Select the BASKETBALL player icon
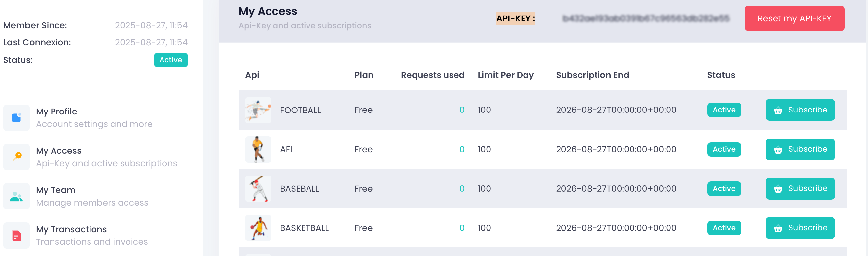The width and height of the screenshot is (868, 256). [258, 228]
